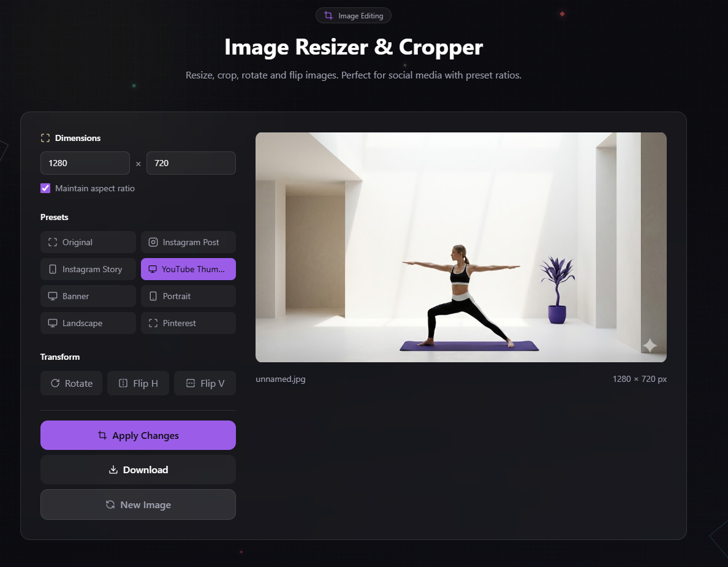Switch to the Original preset
The width and height of the screenshot is (728, 567).
(88, 242)
